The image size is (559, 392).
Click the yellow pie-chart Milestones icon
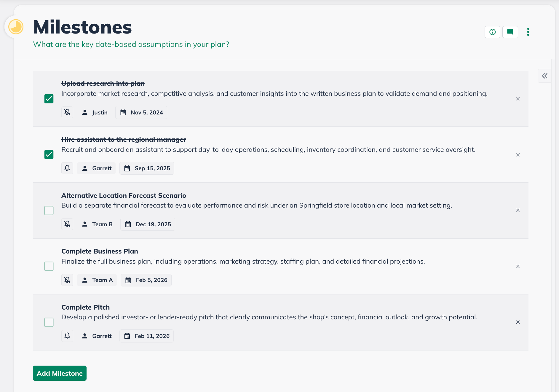[16, 26]
